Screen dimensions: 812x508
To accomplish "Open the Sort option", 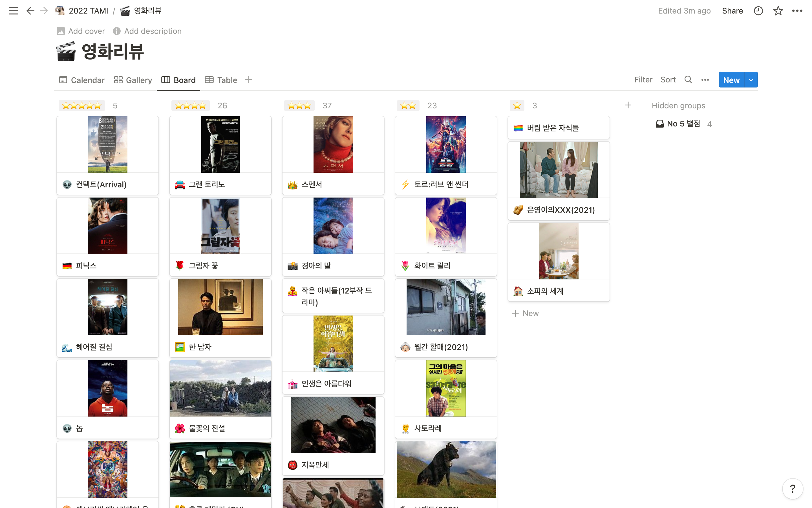I will pos(668,80).
